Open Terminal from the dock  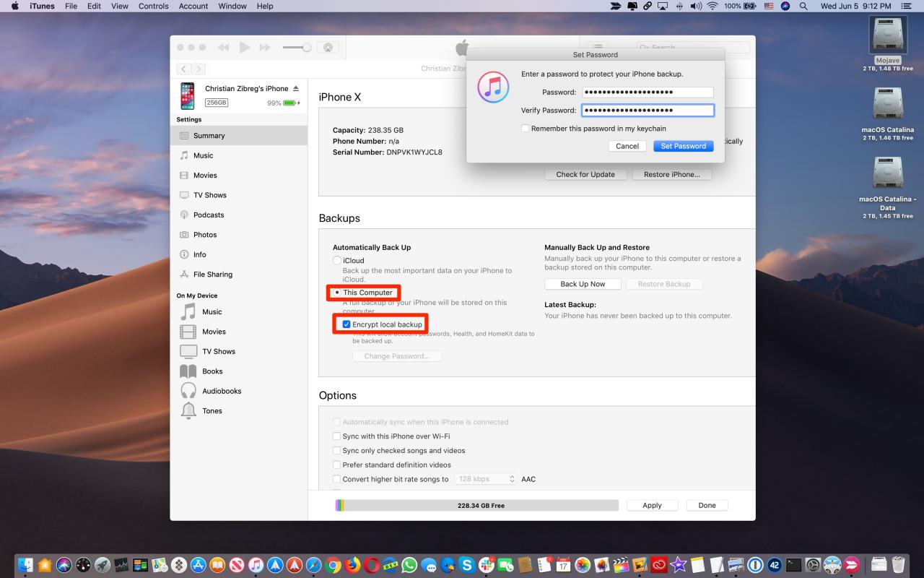pos(794,565)
